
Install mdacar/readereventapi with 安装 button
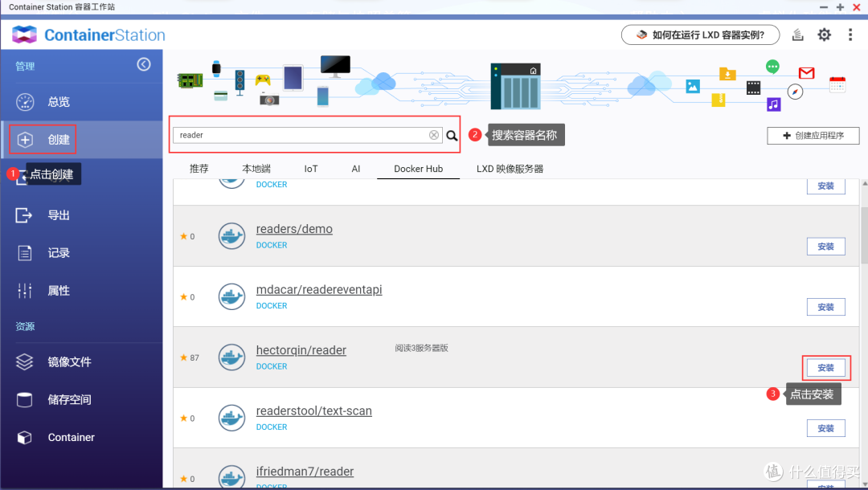(826, 307)
